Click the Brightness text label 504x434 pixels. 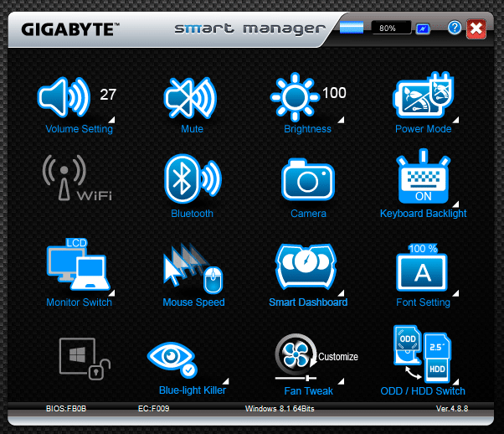(307, 129)
